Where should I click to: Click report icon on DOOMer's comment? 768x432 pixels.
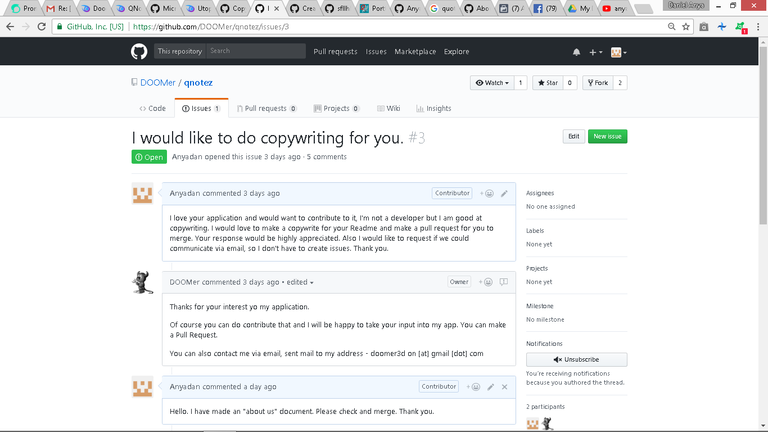(x=504, y=282)
